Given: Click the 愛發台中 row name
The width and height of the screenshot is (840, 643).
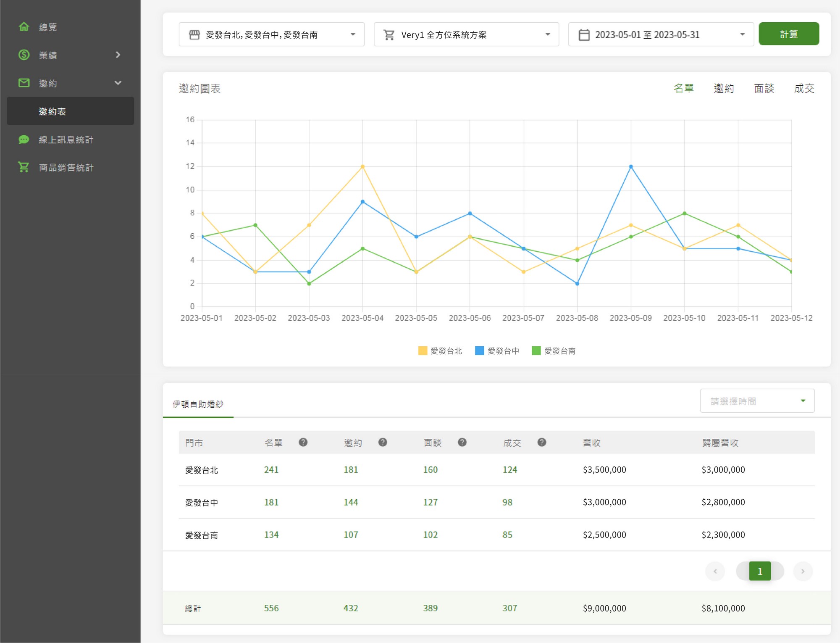Looking at the screenshot, I should [x=202, y=502].
